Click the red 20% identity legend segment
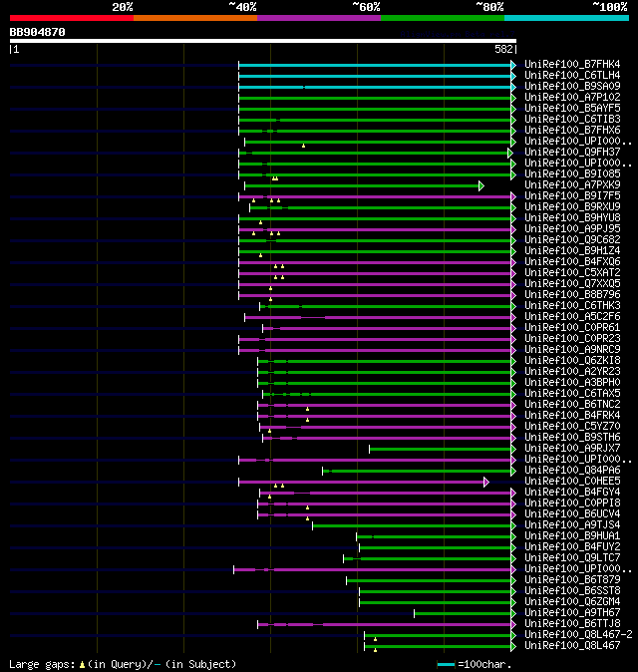638x672 pixels. (x=72, y=18)
